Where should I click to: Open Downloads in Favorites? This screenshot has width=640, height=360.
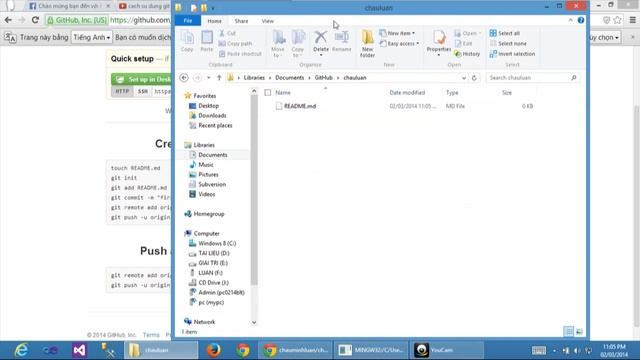coord(212,116)
